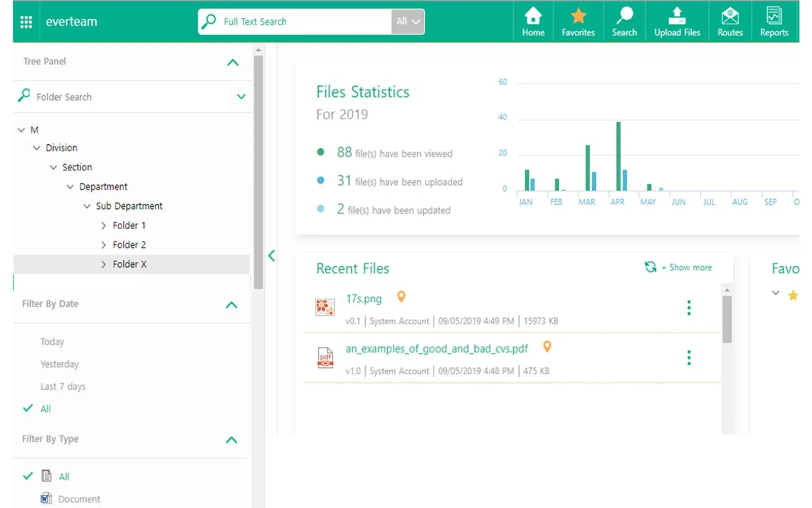This screenshot has width=812, height=508.
Task: Go to Home in top toolbar
Action: click(533, 22)
